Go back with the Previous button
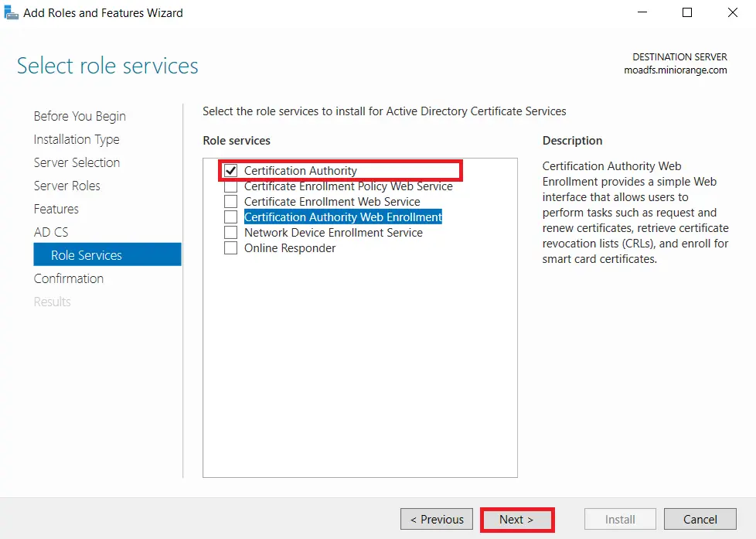756x539 pixels. click(x=436, y=519)
